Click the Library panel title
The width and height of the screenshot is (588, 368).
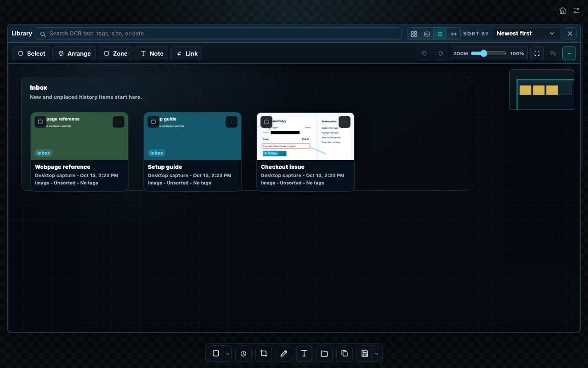[x=22, y=34]
